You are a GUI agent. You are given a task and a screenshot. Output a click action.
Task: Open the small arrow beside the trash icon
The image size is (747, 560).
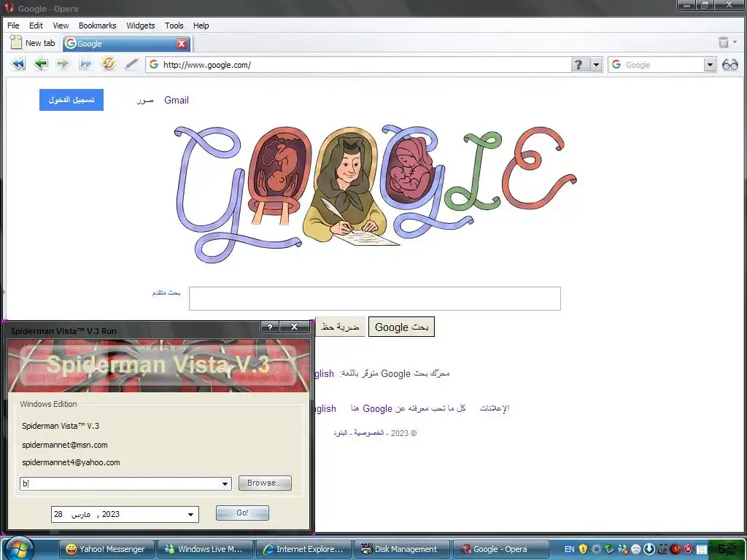735,42
